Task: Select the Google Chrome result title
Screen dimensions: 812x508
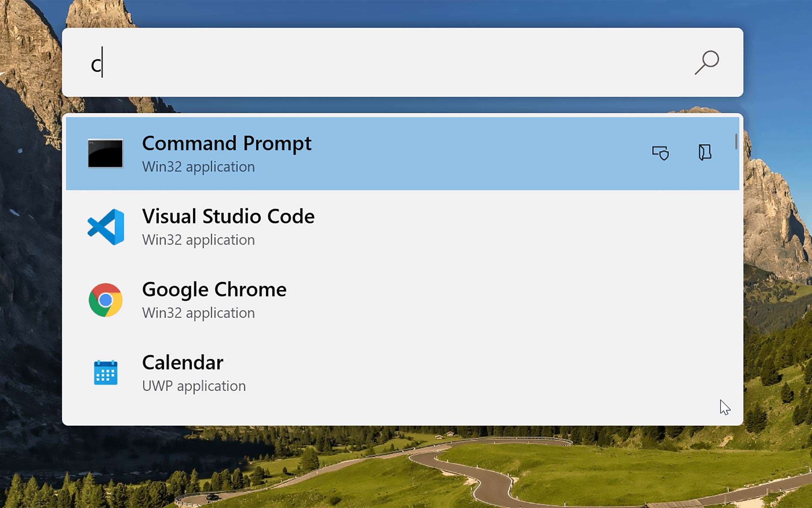Action: (214, 289)
